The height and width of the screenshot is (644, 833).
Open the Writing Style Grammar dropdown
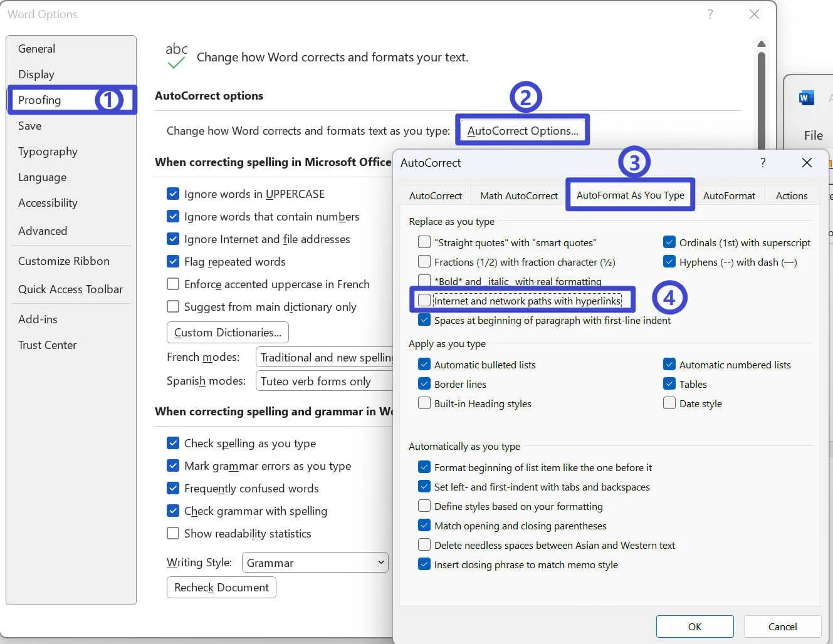[315, 563]
